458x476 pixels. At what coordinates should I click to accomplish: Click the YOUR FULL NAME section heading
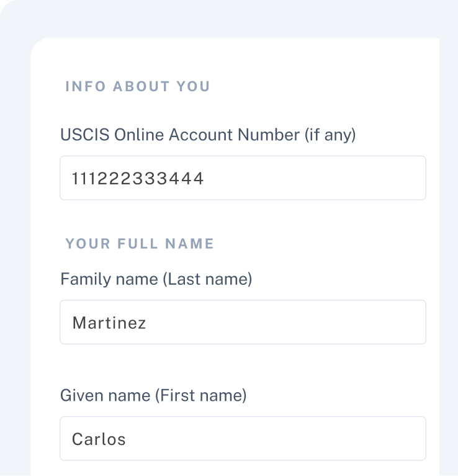click(140, 244)
